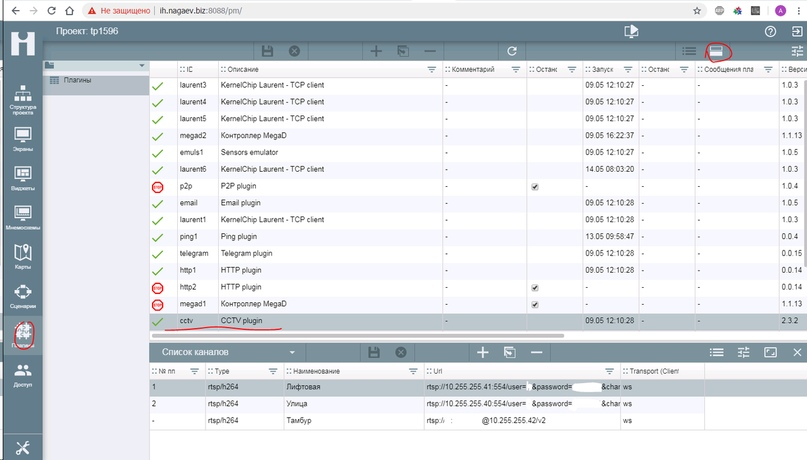Image resolution: width=807 pixels, height=460 pixels.
Task: Select the megad2 plugin row
Action: 476,136
